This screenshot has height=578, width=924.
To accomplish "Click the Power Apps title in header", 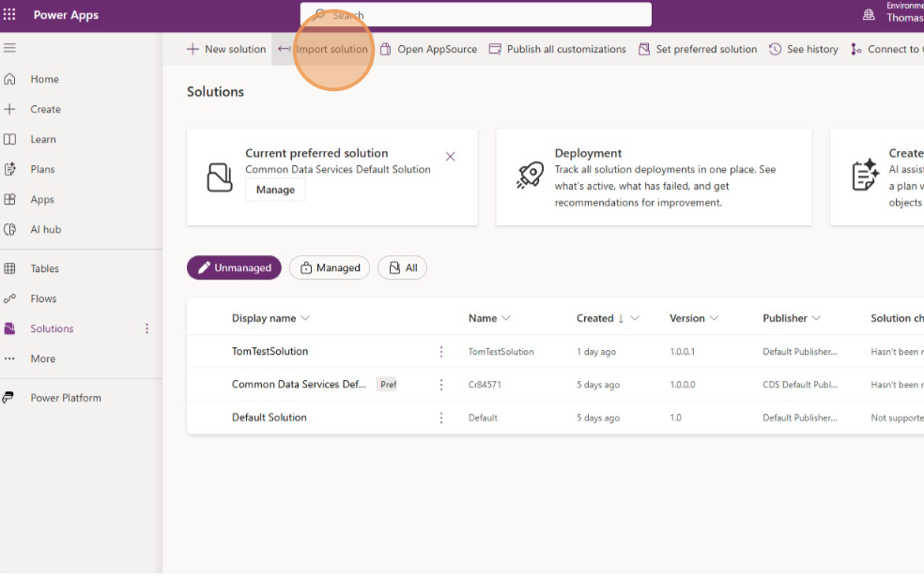I will pyautogui.click(x=66, y=15).
